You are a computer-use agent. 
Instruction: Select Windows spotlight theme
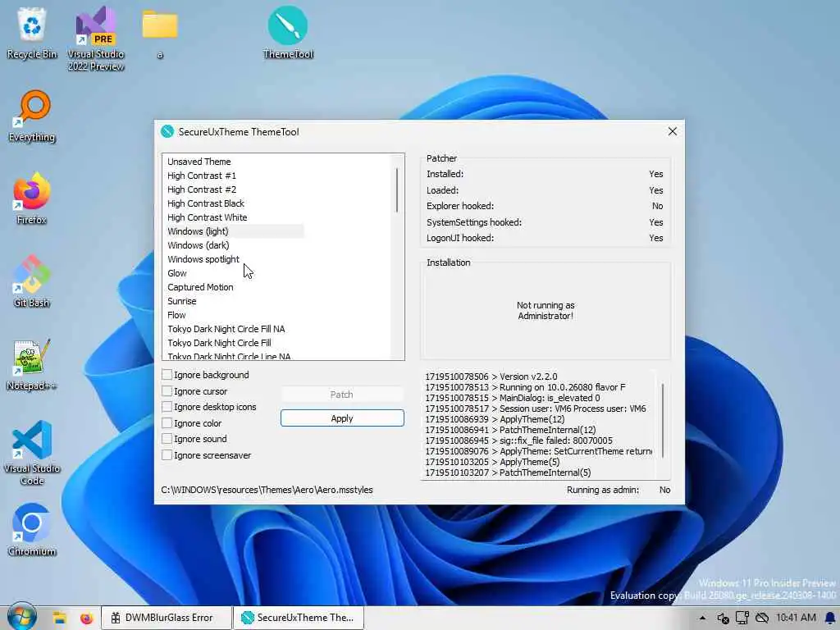coord(203,258)
